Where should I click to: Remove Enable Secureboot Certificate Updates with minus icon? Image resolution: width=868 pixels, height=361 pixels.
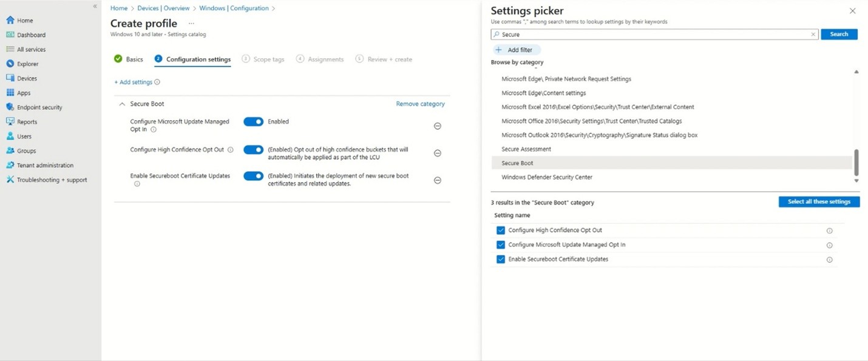coord(437,180)
